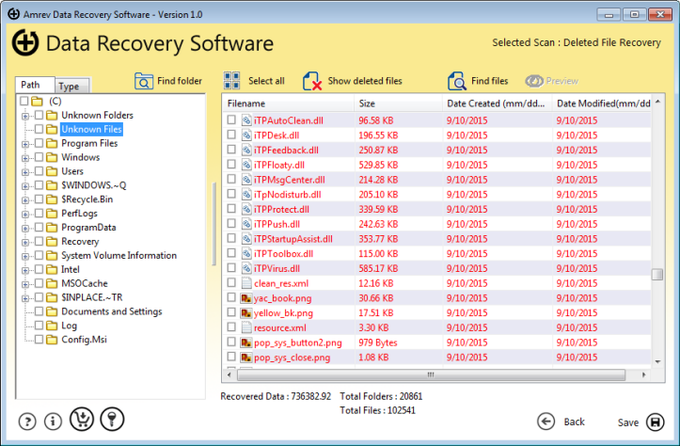The height and width of the screenshot is (446, 680).
Task: Click the shopping cart download icon
Action: 82,419
